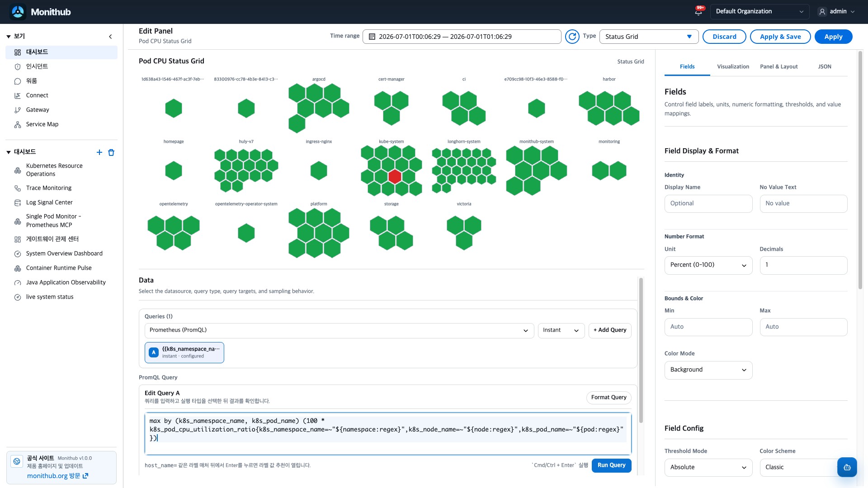The height and width of the screenshot is (488, 868).
Task: Click the red hexagon in kube-system
Action: tap(395, 177)
